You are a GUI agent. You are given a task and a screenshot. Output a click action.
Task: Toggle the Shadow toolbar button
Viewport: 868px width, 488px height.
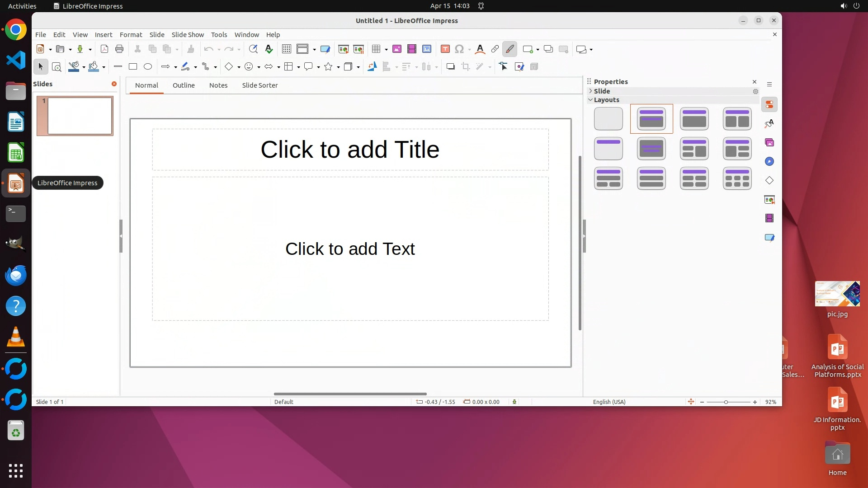450,67
